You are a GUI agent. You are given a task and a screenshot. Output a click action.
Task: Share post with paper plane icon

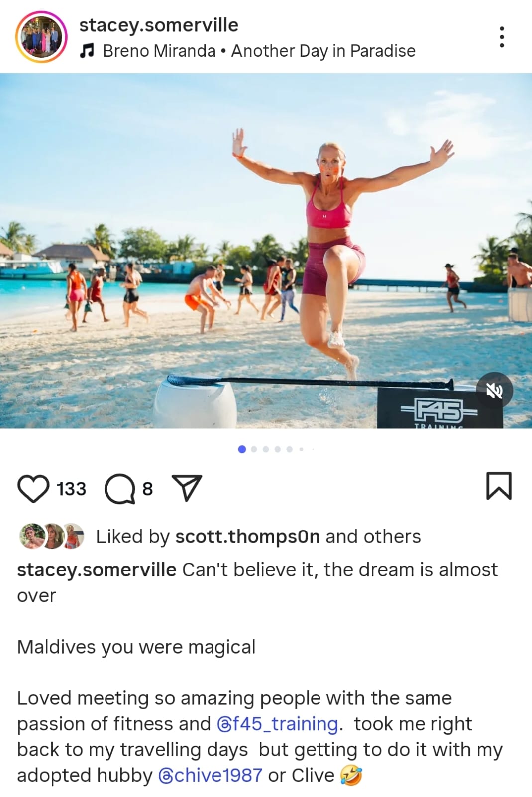click(187, 488)
